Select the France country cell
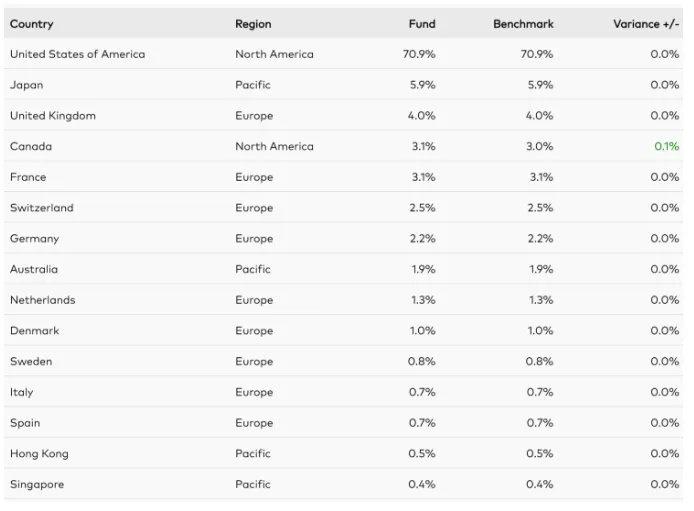Screen dimensions: 694x511 (x=28, y=177)
